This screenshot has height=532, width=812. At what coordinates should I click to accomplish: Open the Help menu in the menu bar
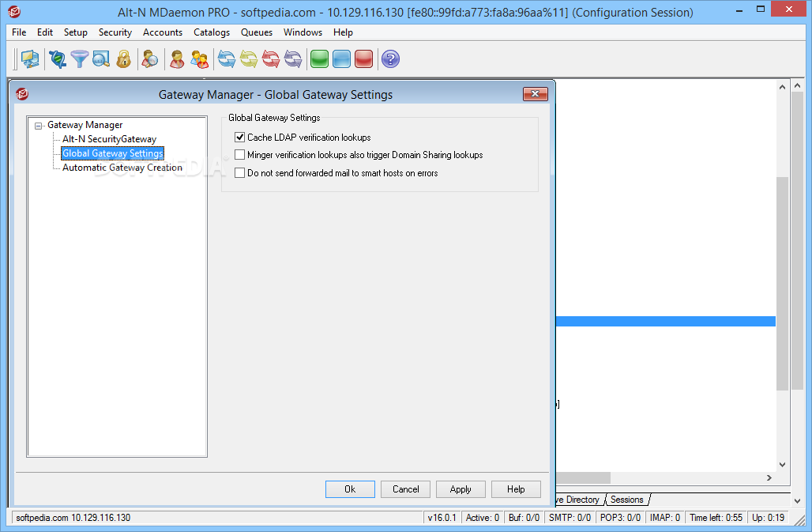(343, 32)
